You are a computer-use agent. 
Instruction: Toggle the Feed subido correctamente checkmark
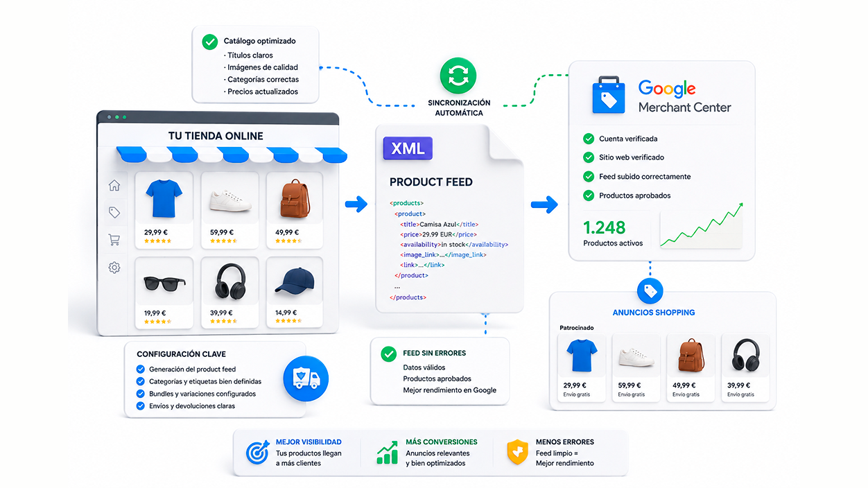589,176
